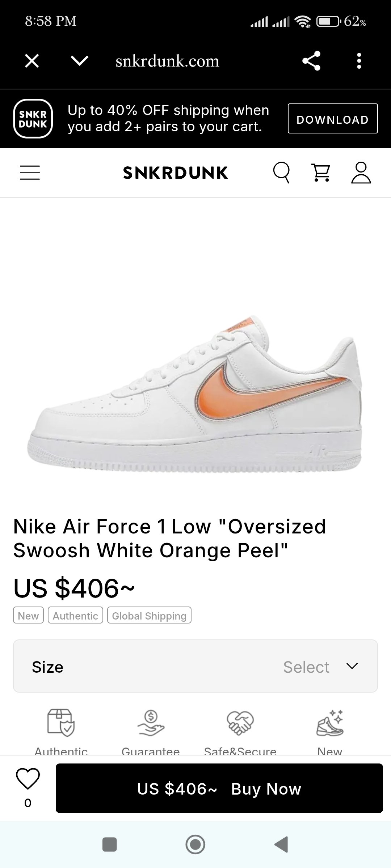The width and height of the screenshot is (391, 868).
Task: Tap the Safe&Secure handshake heart icon
Action: pos(240,723)
